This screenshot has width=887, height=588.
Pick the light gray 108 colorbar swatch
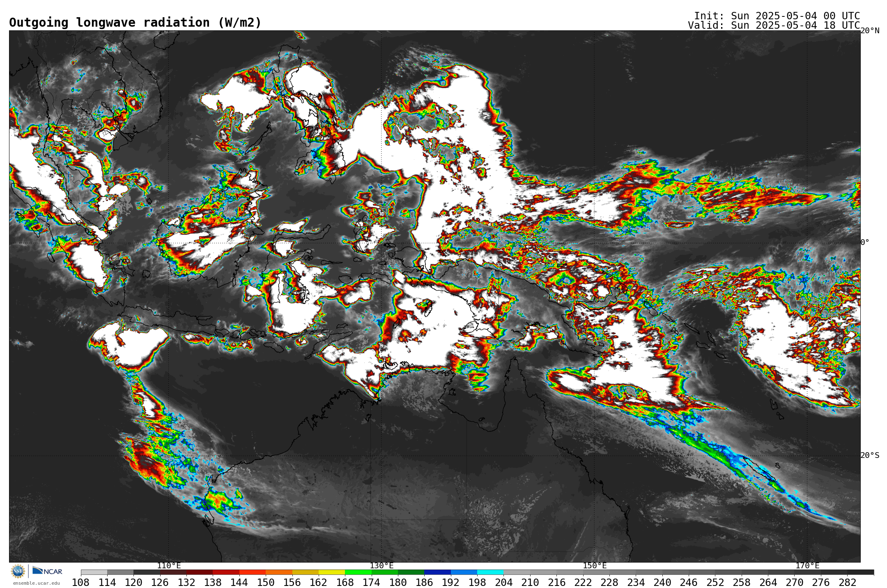click(x=94, y=572)
